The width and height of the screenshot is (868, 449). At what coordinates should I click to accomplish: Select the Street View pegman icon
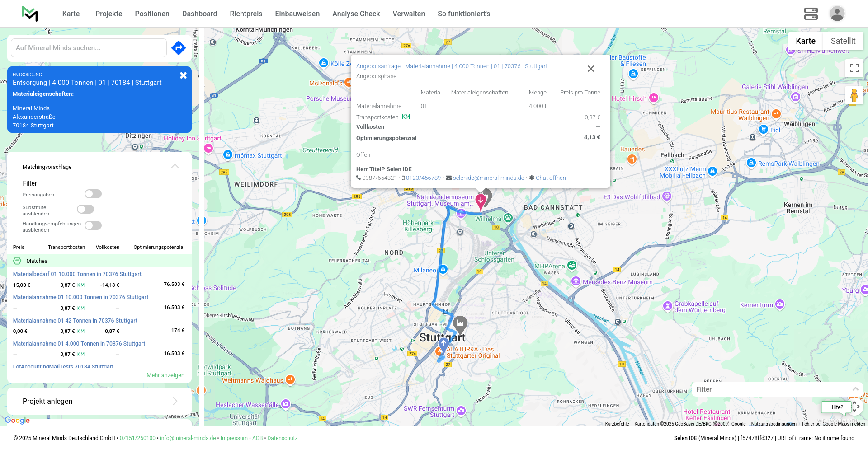(x=854, y=96)
